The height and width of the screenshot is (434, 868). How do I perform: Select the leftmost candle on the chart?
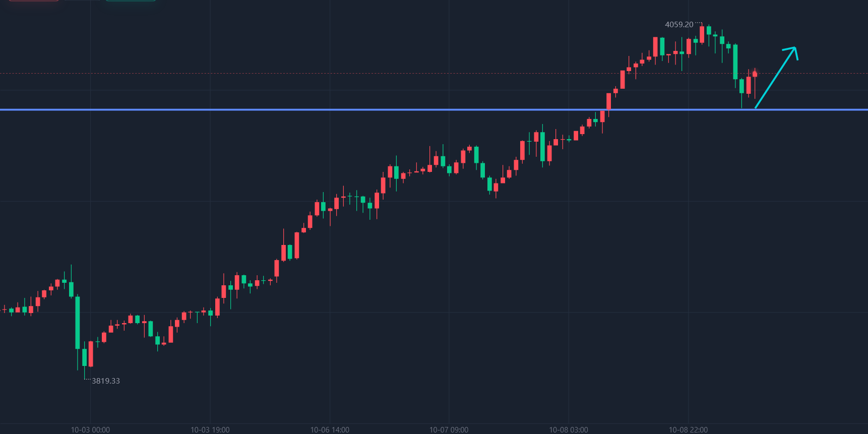point(5,309)
